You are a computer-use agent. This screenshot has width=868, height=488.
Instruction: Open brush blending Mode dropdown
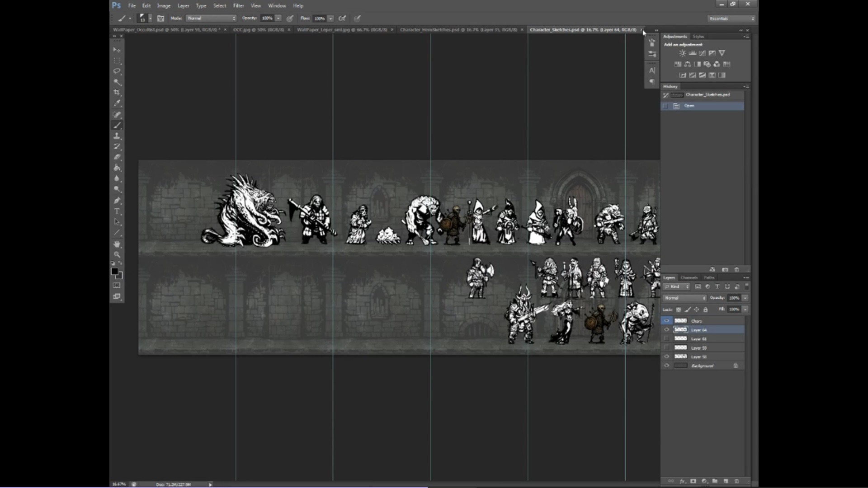coord(211,19)
